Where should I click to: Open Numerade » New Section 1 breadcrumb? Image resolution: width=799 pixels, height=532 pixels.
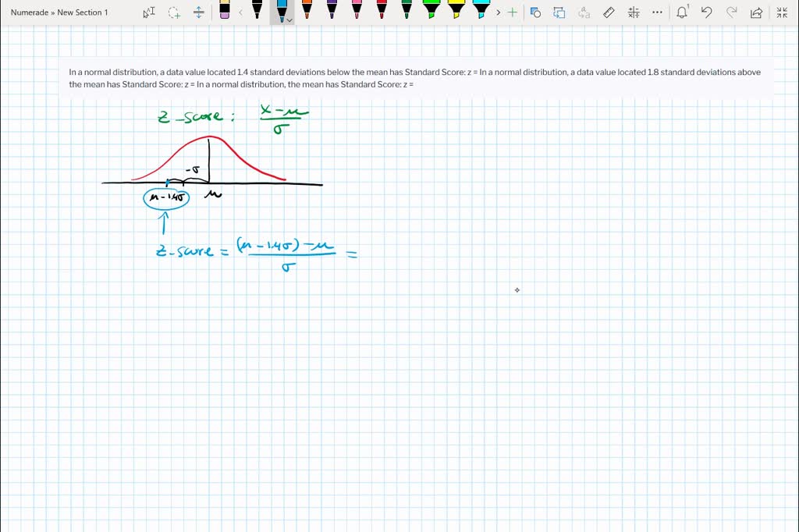(x=59, y=12)
